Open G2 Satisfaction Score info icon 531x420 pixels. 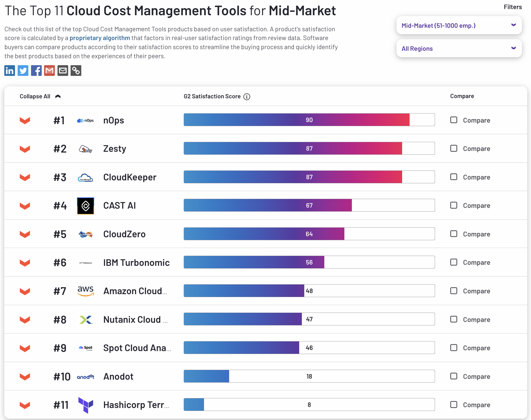[247, 96]
